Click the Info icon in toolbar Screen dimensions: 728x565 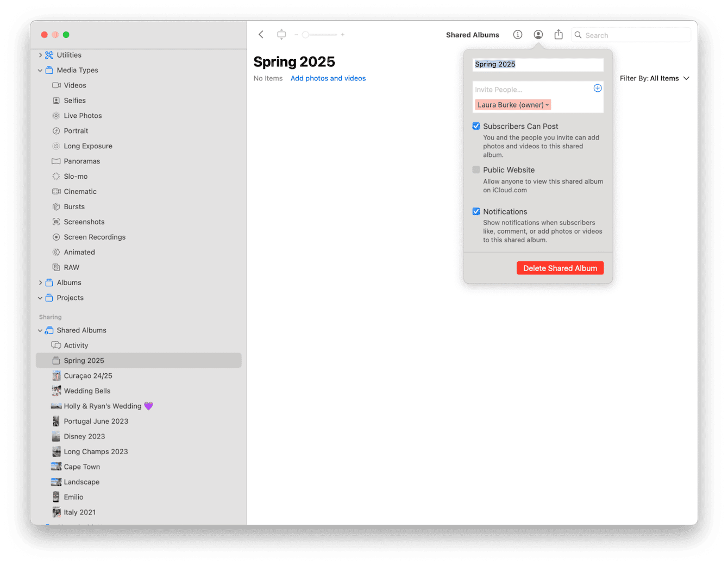tap(518, 35)
